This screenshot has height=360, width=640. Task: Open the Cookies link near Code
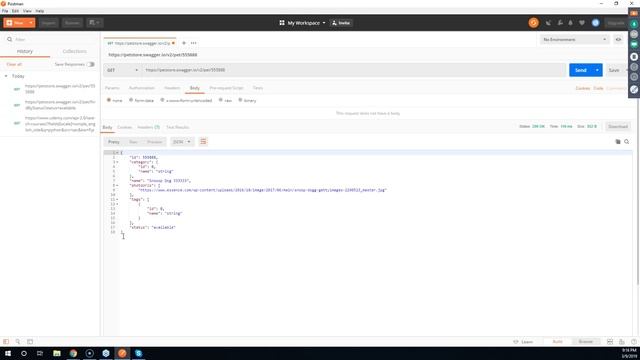(582, 88)
